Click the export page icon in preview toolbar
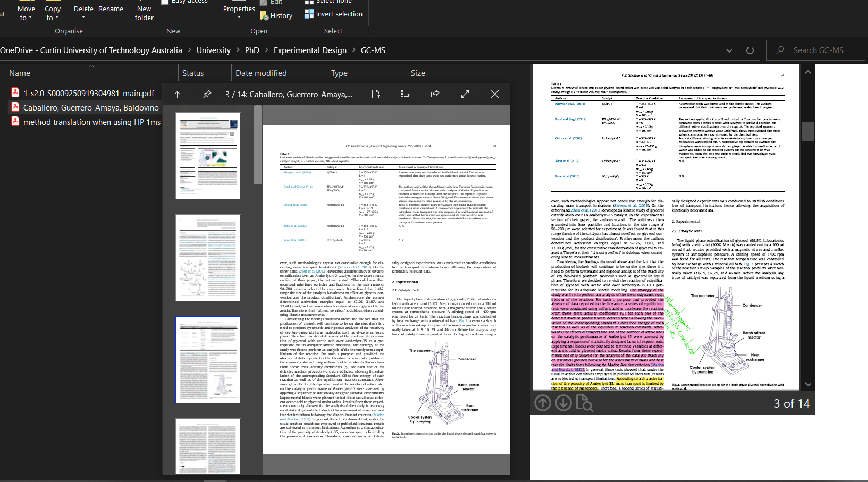Image resolution: width=868 pixels, height=482 pixels. click(x=376, y=94)
